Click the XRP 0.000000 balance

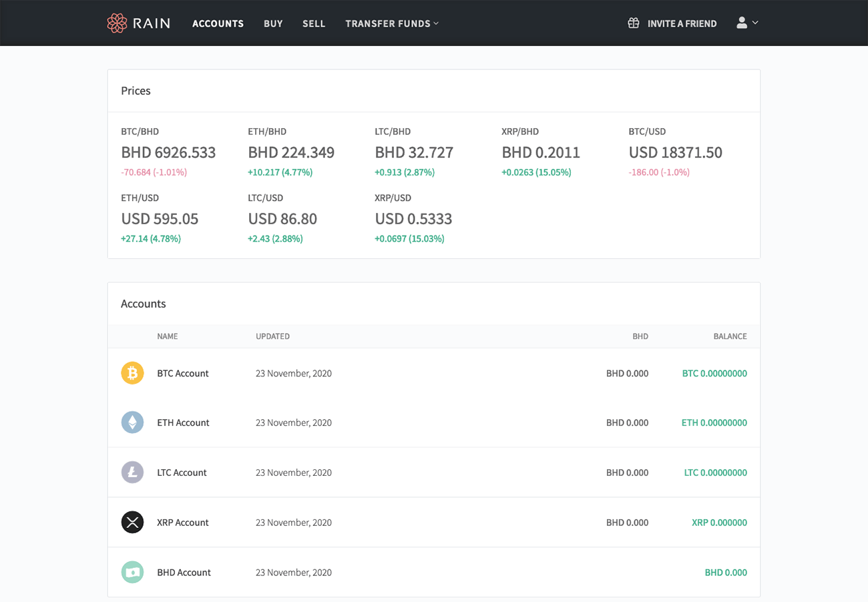click(720, 523)
